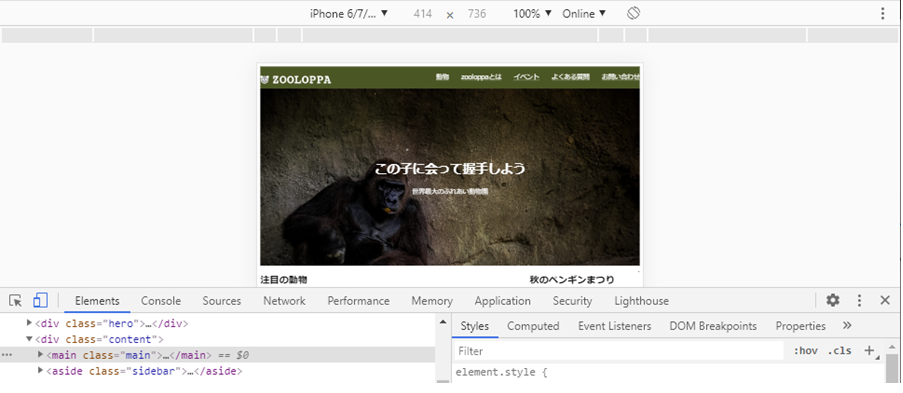Click the よくある質問 nav link
This screenshot has height=393, width=903.
pyautogui.click(x=571, y=77)
